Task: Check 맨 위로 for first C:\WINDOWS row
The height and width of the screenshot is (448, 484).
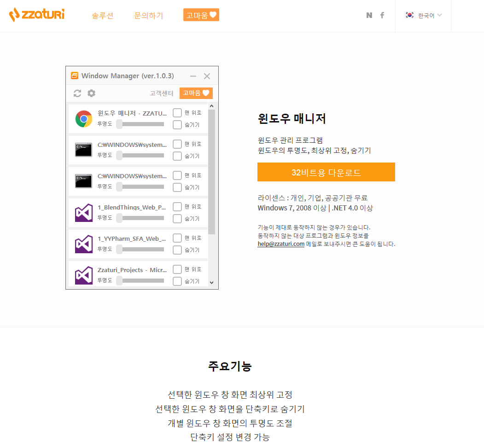Action: pos(177,144)
